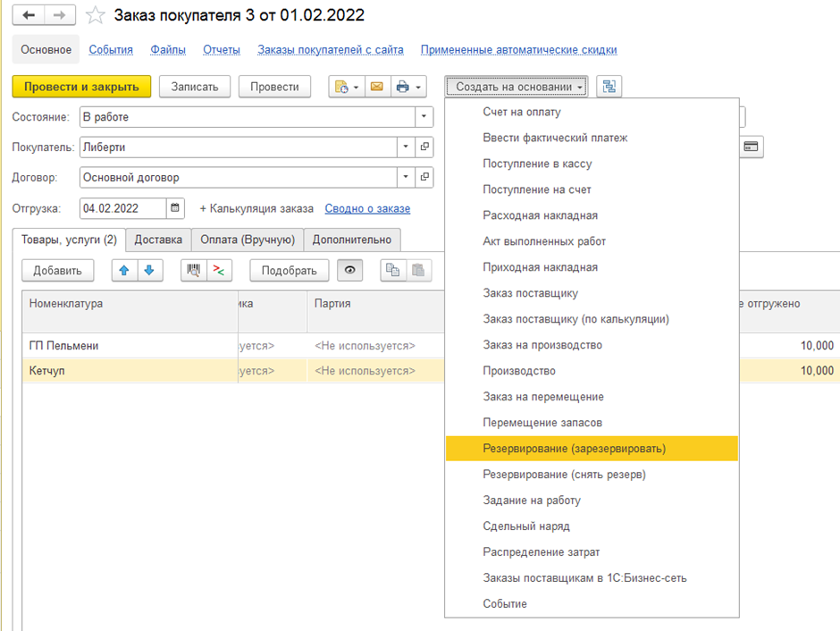Open the related documents structure icon

point(609,87)
